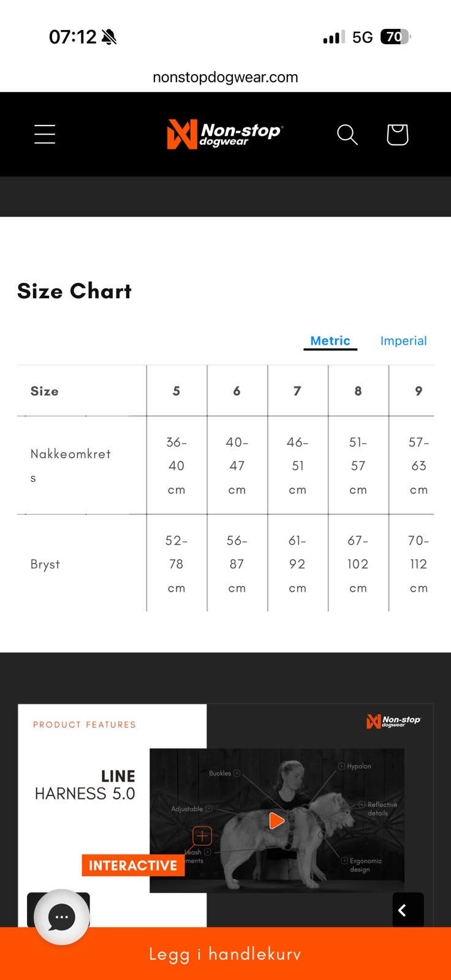Screen dimensions: 451x980
Task: Select the size 5 column header
Action: point(176,391)
